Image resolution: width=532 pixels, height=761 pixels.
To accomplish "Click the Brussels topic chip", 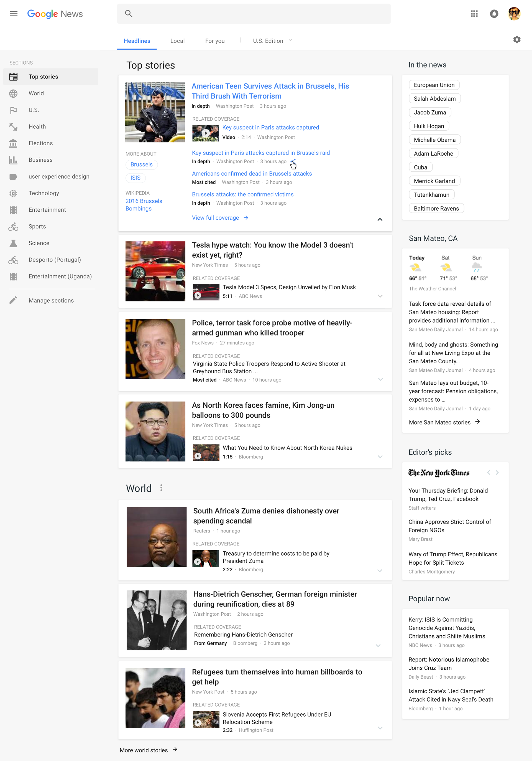I will pyautogui.click(x=141, y=164).
